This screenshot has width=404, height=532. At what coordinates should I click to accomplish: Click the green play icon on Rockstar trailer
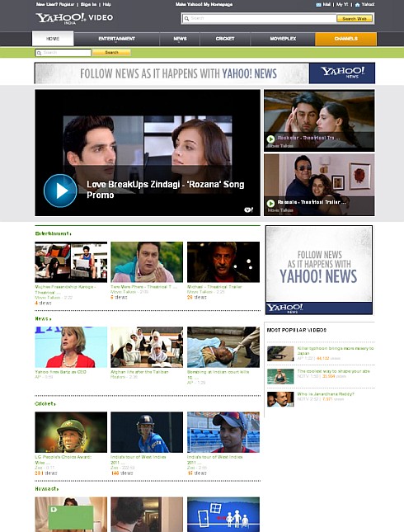coord(270,139)
